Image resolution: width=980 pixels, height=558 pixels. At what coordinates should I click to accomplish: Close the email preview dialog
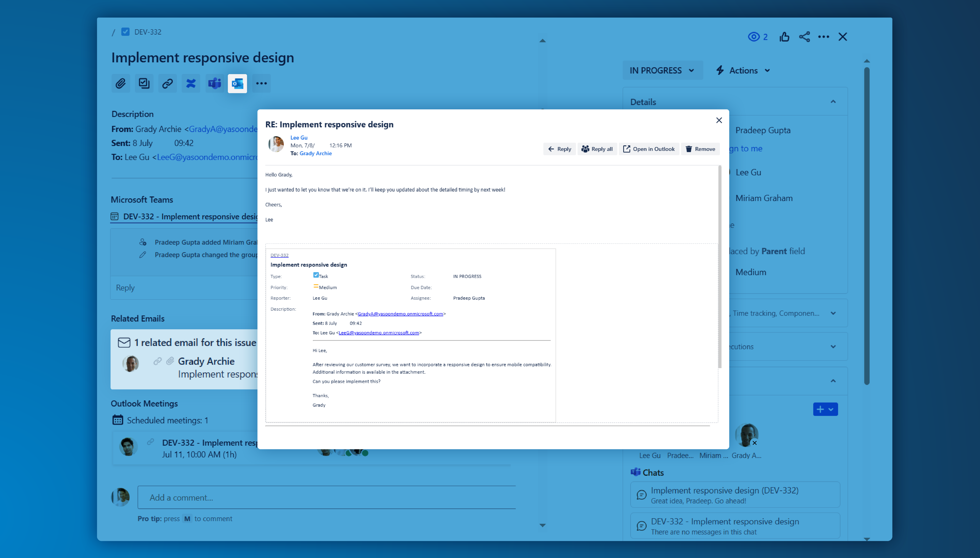tap(719, 120)
